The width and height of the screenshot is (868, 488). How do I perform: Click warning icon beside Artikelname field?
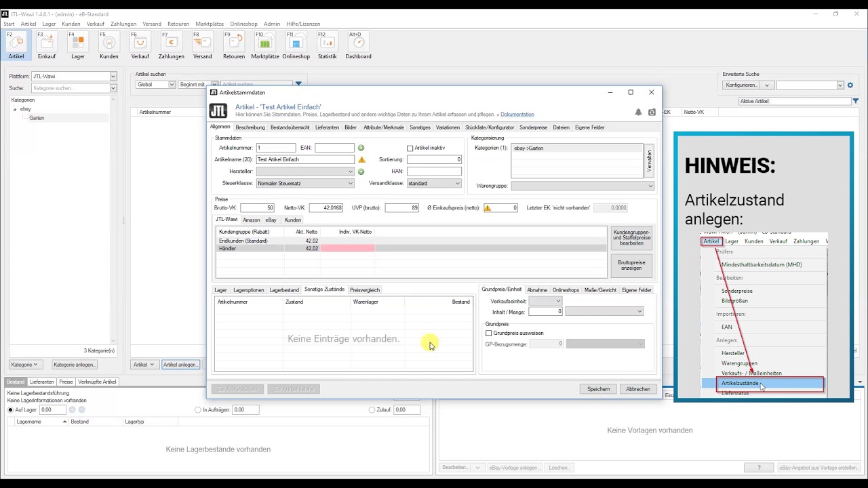(361, 160)
